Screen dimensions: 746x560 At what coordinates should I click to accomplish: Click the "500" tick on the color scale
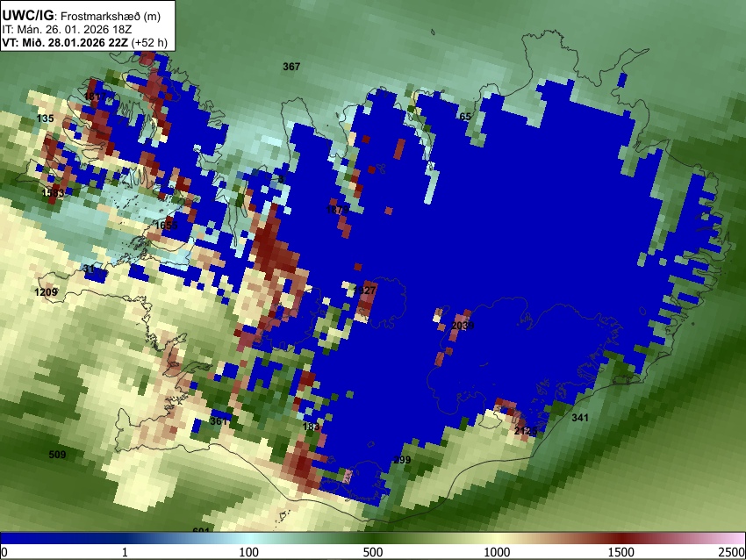[373, 552]
